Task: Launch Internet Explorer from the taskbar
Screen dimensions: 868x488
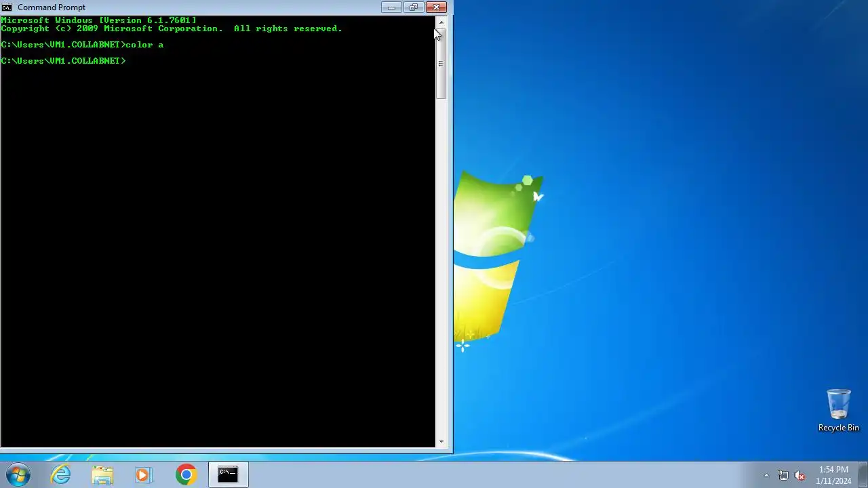Action: coord(61,474)
